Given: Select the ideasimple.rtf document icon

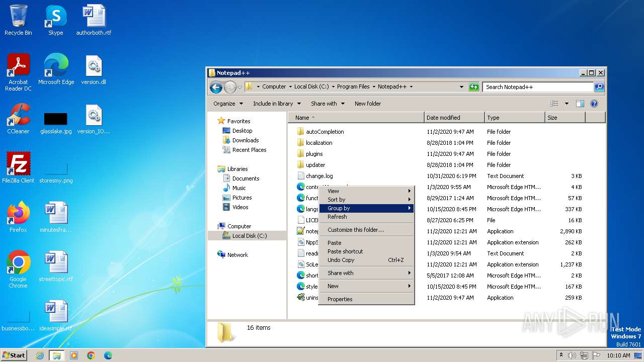Looking at the screenshot, I should click(x=56, y=316).
